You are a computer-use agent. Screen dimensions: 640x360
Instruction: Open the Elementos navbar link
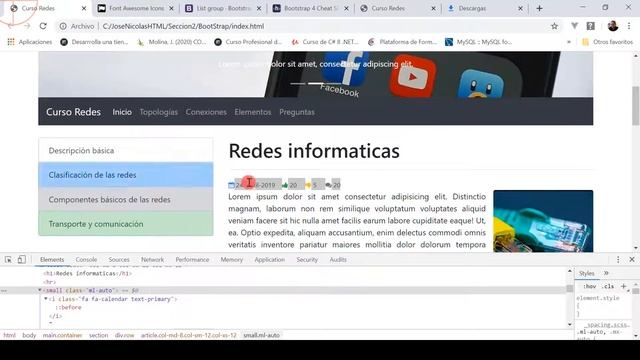[x=253, y=112]
